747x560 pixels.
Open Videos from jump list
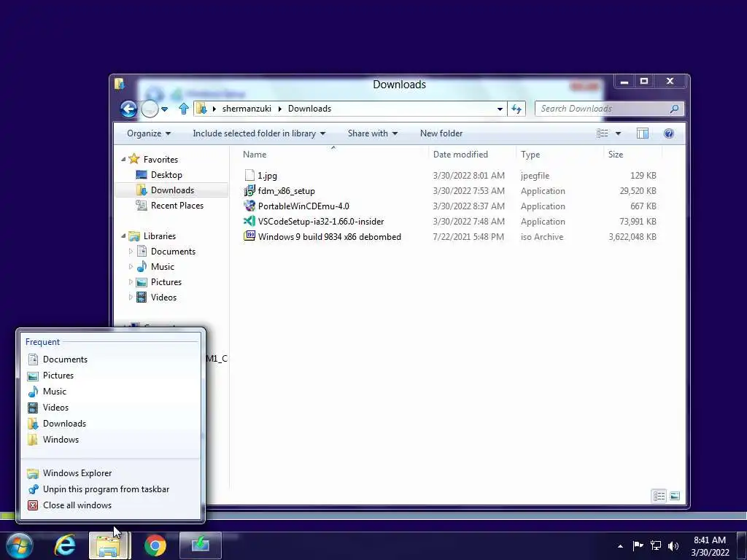[111, 407]
